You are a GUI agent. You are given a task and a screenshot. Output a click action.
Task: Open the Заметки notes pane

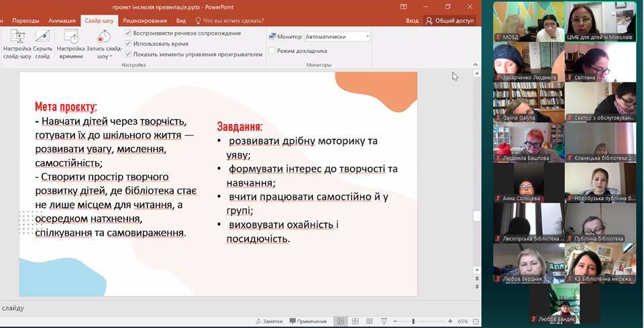269,321
